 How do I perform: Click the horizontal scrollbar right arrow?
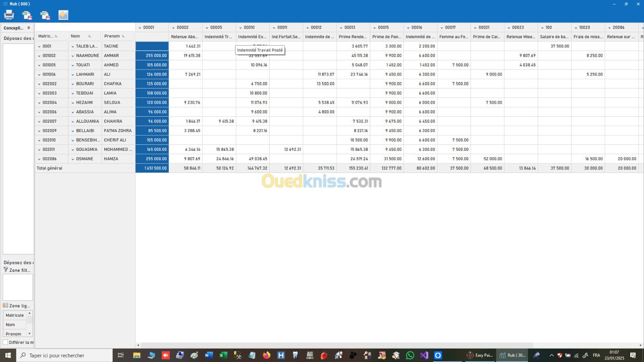click(x=640, y=345)
